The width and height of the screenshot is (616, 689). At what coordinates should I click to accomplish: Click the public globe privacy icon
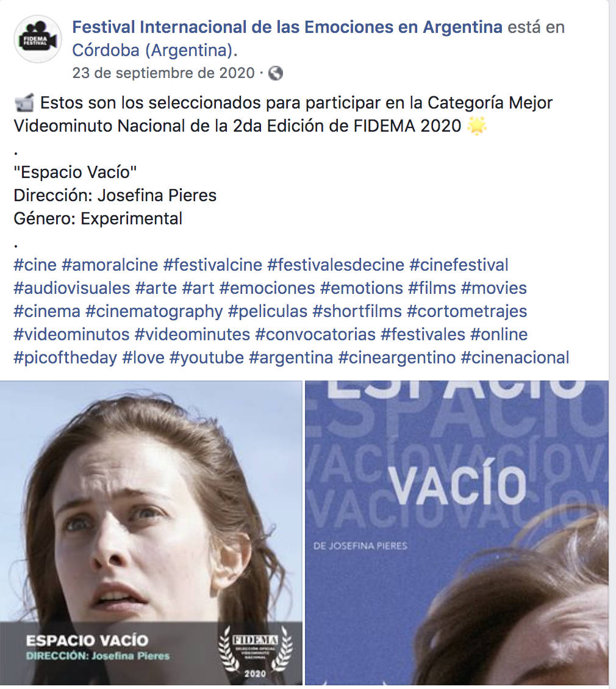(276, 73)
